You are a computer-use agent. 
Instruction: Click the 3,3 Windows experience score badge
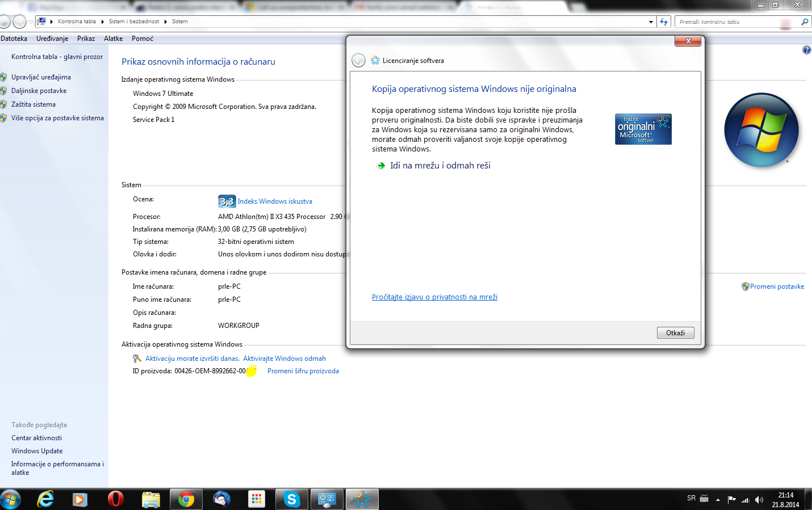227,201
